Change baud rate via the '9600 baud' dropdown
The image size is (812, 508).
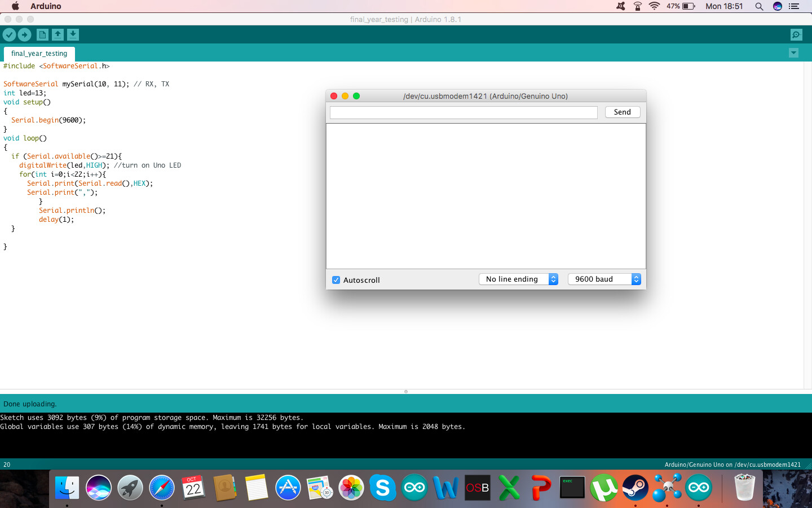(603, 279)
